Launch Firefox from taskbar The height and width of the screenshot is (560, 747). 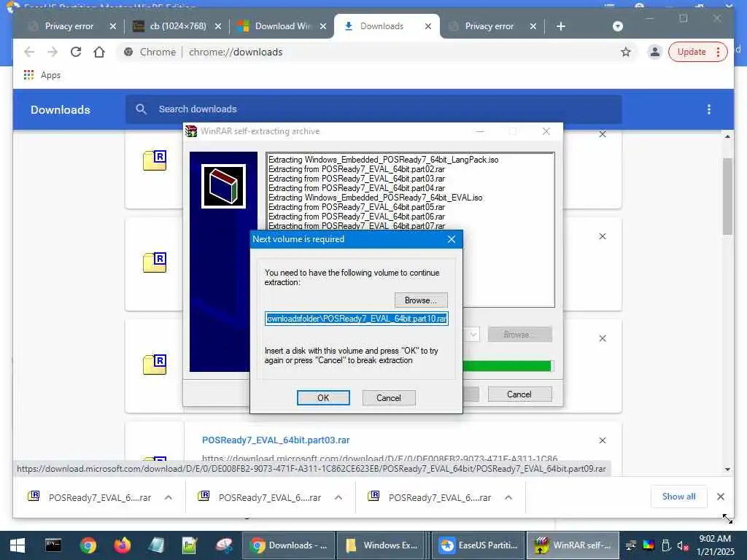pos(123,545)
